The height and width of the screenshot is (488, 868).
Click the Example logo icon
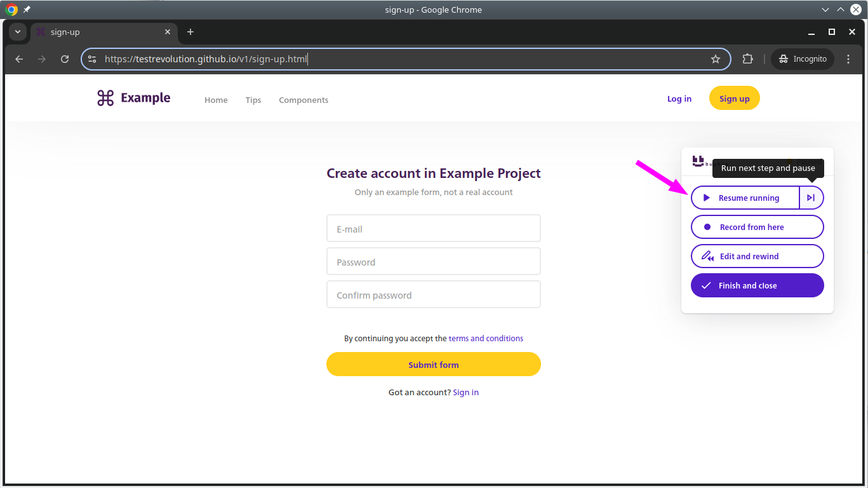click(105, 98)
